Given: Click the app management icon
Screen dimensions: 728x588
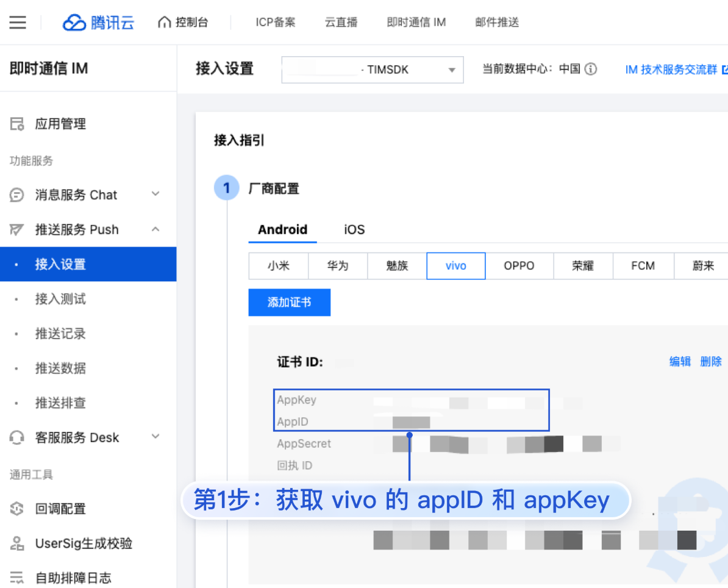Looking at the screenshot, I should tap(17, 124).
